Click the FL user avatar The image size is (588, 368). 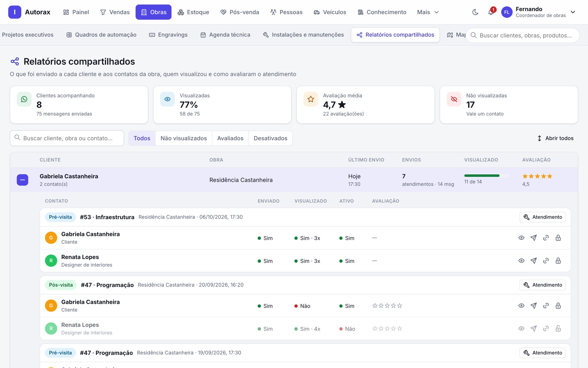pos(507,12)
